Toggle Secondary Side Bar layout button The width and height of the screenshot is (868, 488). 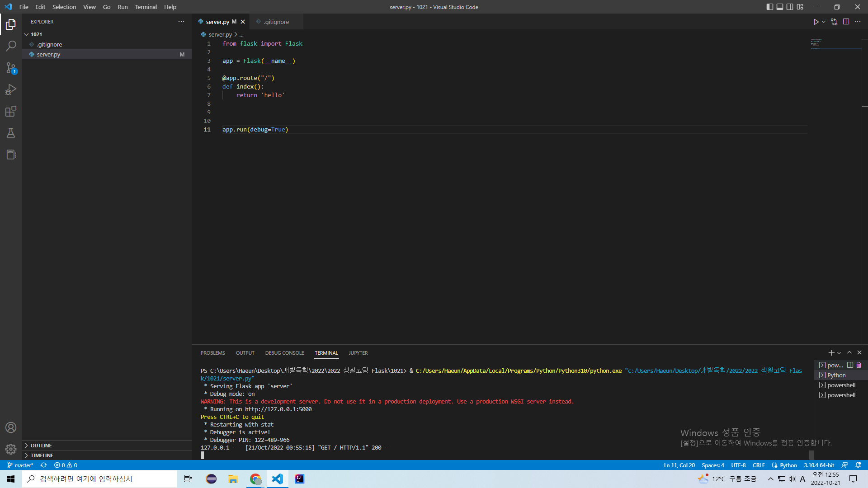[790, 7]
